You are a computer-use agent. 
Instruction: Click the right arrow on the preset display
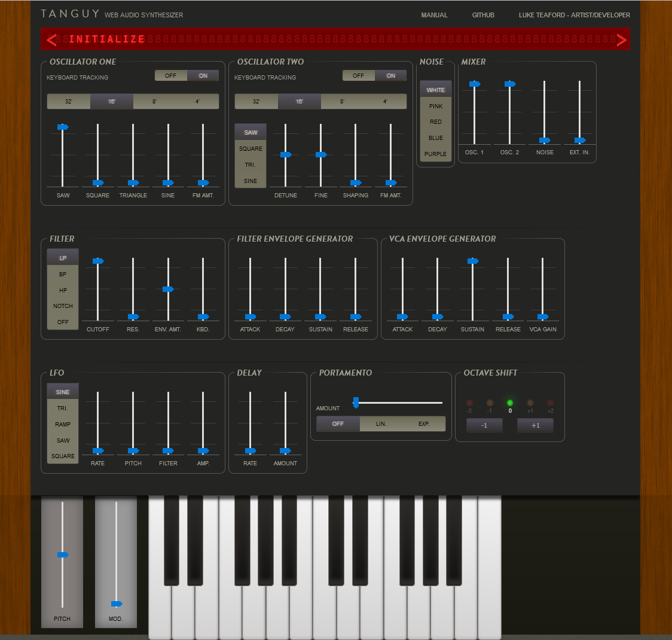tap(621, 39)
